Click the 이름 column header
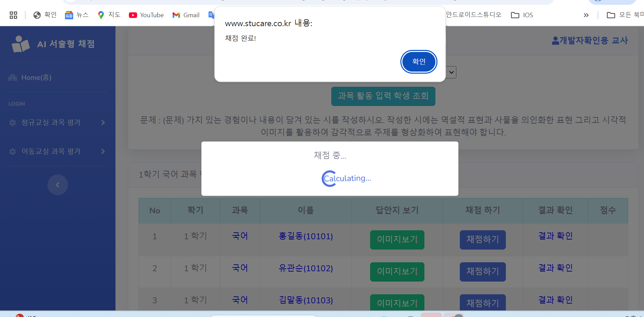This screenshot has width=644, height=317. tap(306, 210)
